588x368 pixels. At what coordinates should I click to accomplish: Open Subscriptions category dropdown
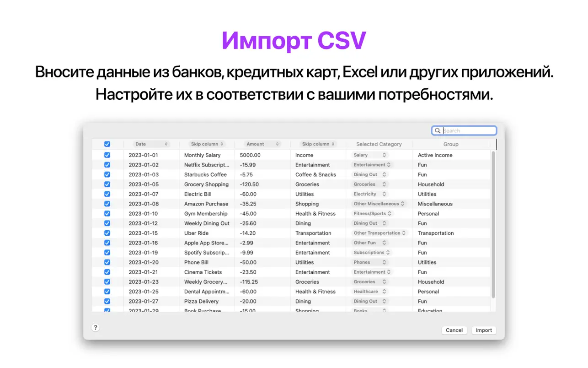[372, 253]
